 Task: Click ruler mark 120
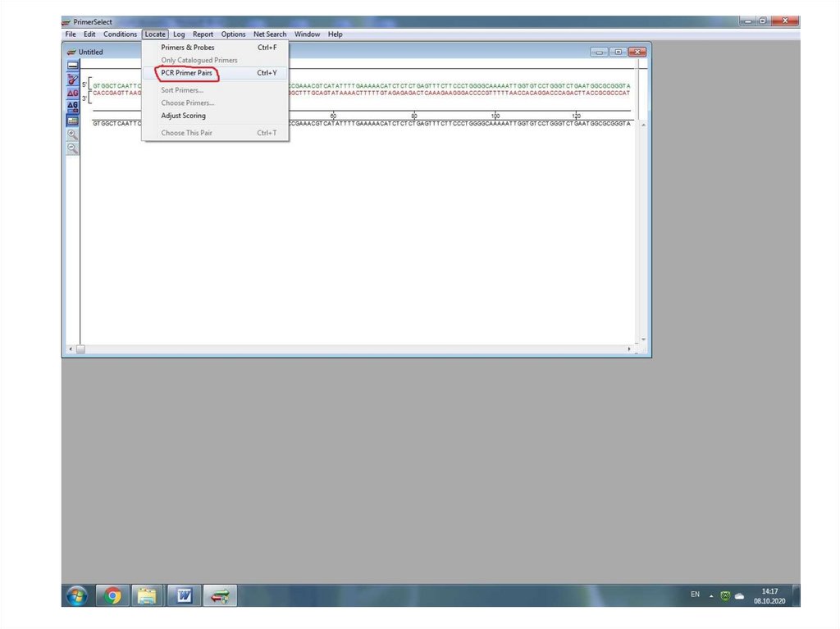pyautogui.click(x=576, y=116)
